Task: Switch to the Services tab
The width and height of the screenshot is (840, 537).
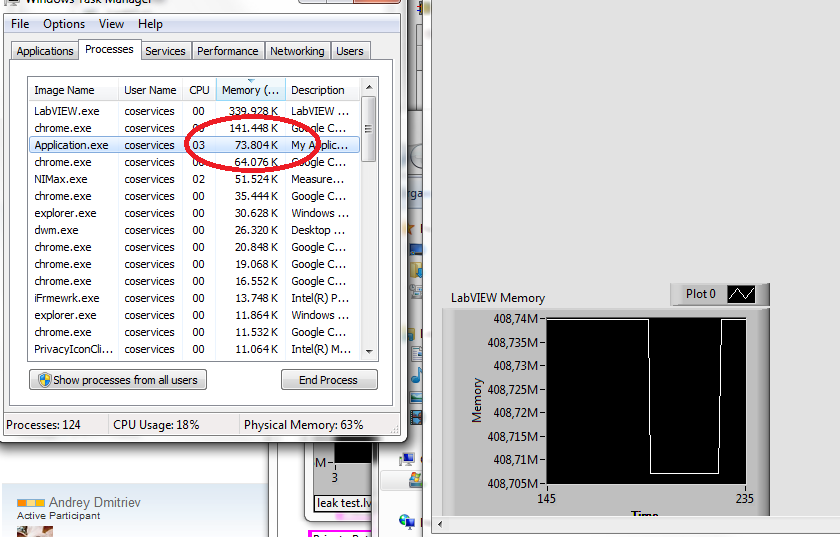Action: [165, 51]
